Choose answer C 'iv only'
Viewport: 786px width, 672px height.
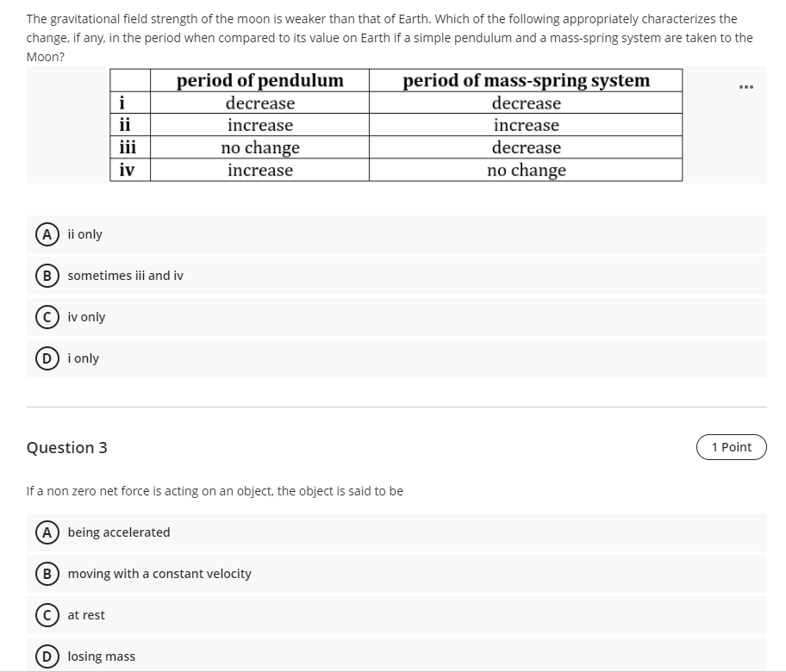[x=396, y=317]
